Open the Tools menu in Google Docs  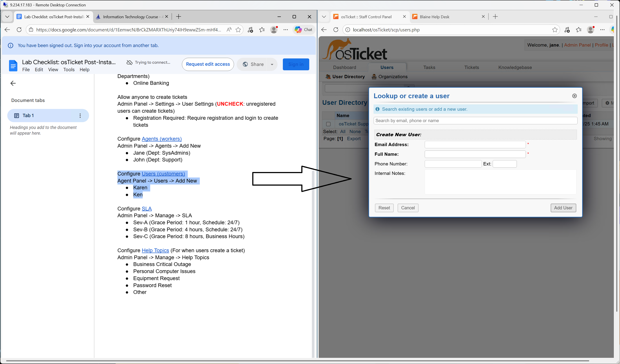[x=69, y=70]
